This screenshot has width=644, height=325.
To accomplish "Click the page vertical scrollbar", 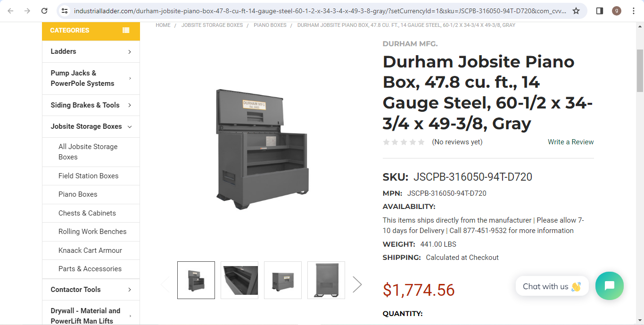I will tap(640, 71).
